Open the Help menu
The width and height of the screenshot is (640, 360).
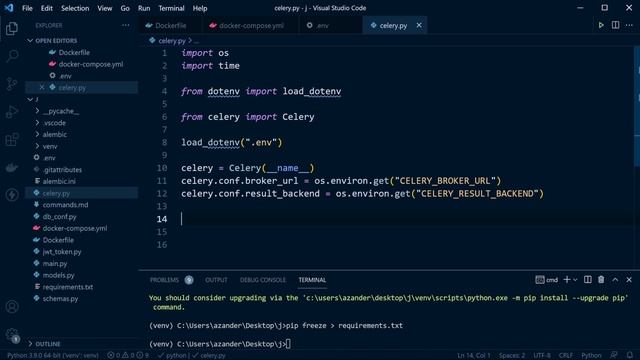[200, 8]
